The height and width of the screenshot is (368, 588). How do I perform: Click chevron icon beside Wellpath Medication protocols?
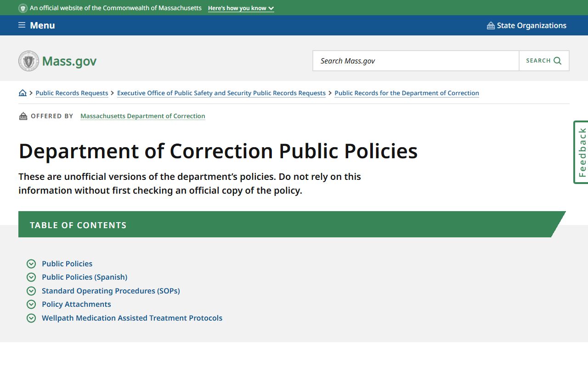pos(31,318)
